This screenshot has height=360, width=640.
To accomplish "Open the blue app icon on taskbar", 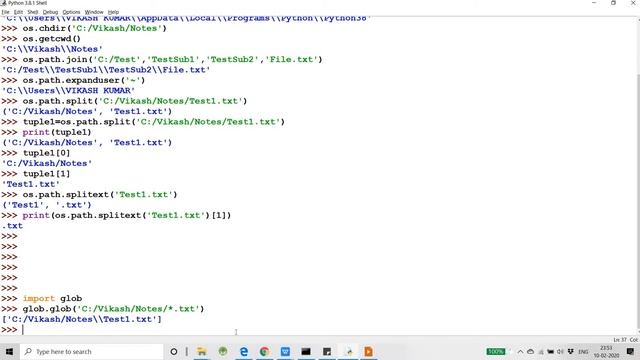I will coord(285,351).
